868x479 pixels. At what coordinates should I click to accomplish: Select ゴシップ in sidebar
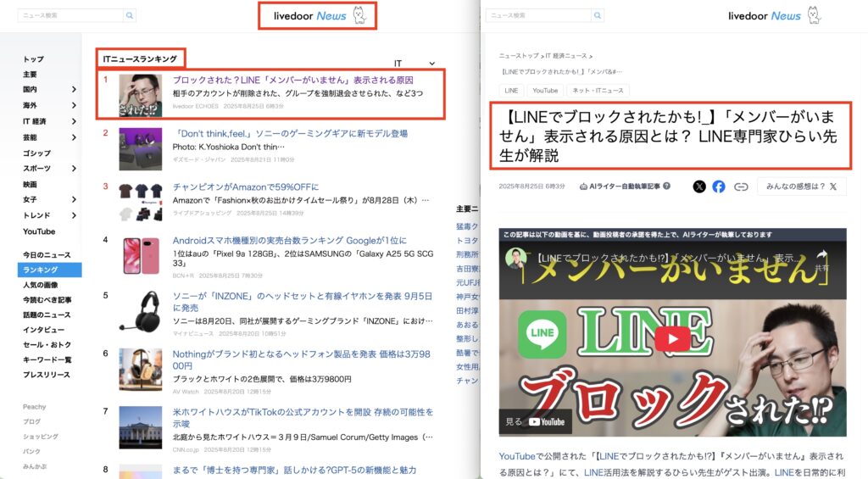point(36,153)
